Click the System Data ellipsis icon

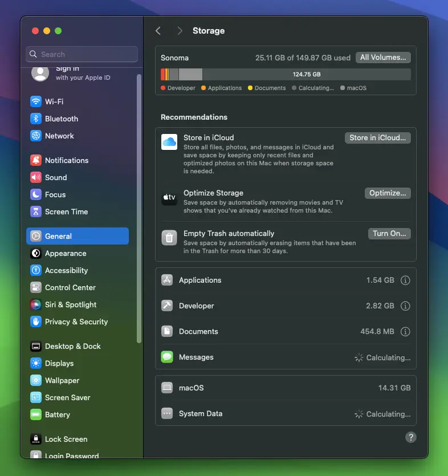(x=167, y=413)
